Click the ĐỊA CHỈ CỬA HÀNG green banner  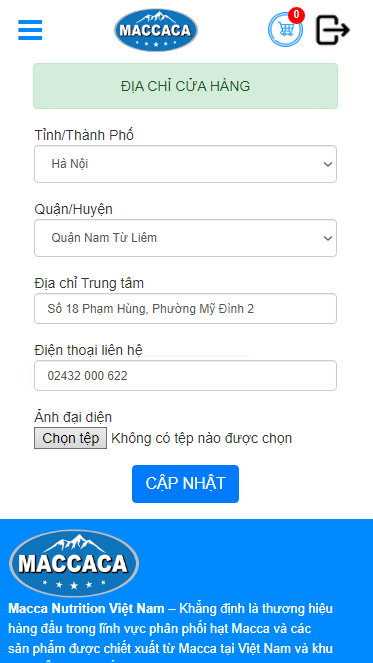point(186,86)
